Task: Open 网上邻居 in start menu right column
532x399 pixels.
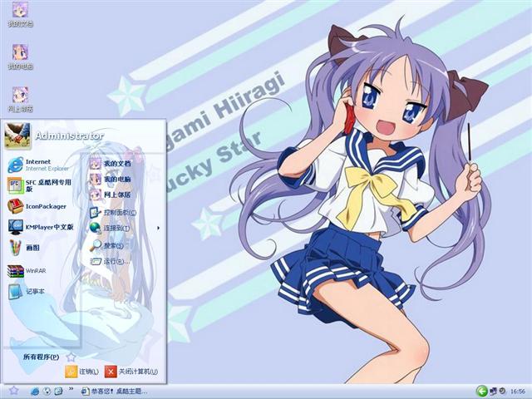Action: (111, 195)
